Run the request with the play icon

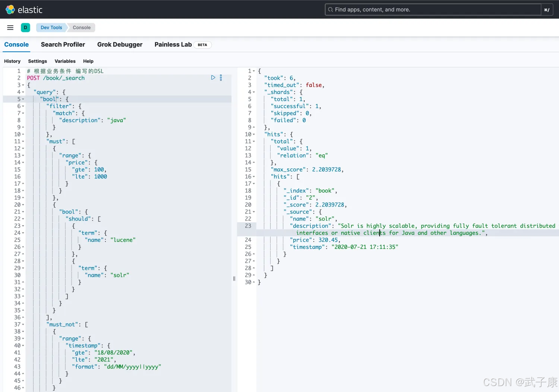213,78
